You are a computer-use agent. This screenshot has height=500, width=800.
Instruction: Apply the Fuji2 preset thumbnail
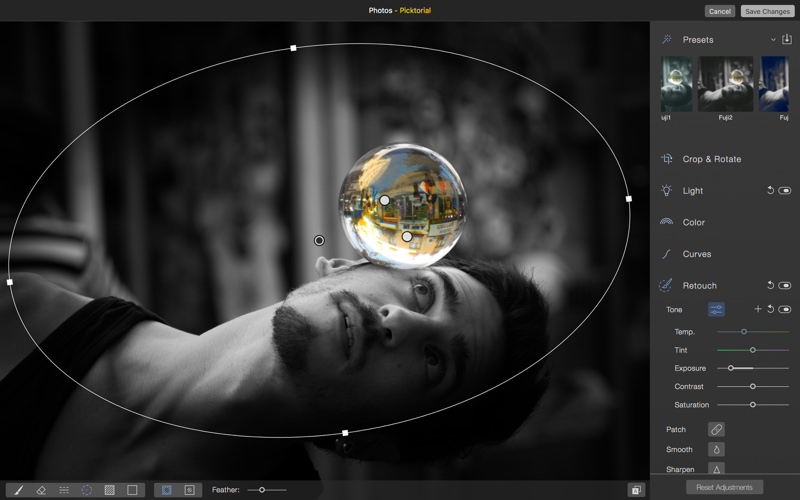(726, 84)
